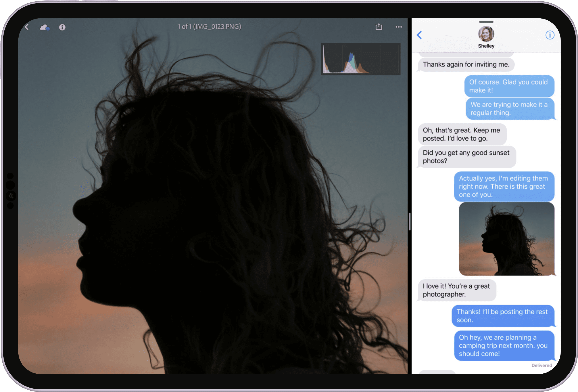The width and height of the screenshot is (578, 392).
Task: Tap the share export icon
Action: [378, 27]
